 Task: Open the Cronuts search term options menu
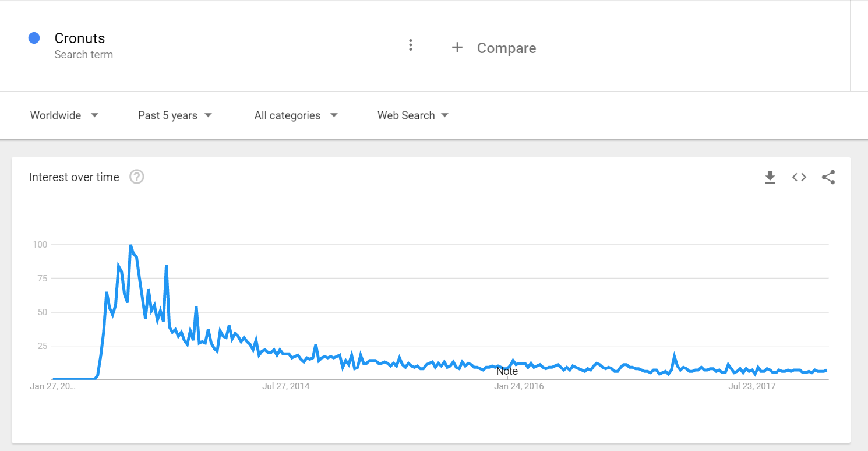tap(411, 45)
